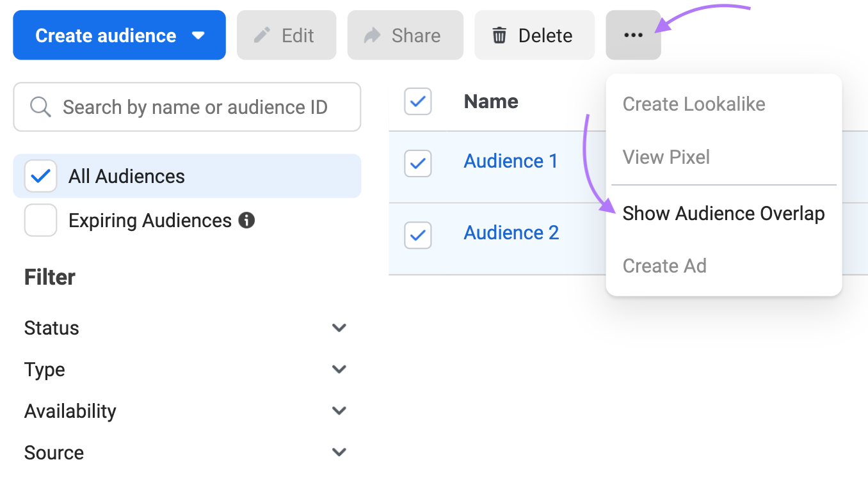The width and height of the screenshot is (868, 485).
Task: Open the Create audience dropdown arrow
Action: 198,35
